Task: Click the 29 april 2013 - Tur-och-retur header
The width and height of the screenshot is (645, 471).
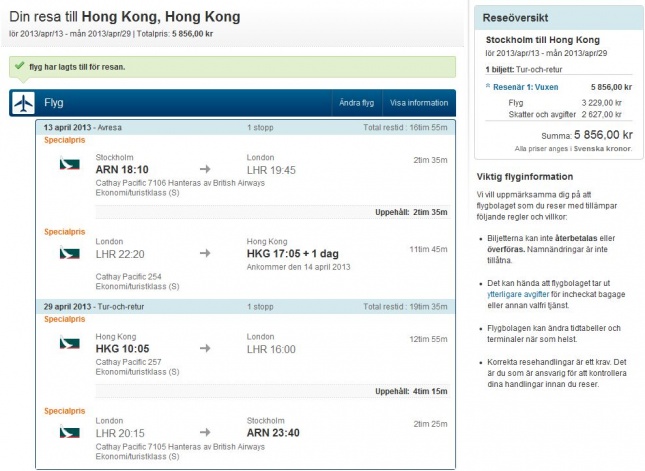Action: pyautogui.click(x=84, y=307)
